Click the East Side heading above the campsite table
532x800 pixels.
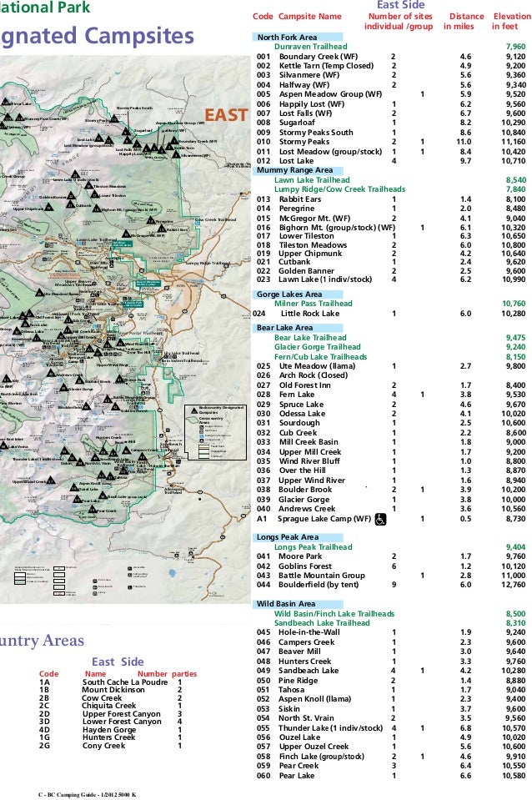tap(400, 5)
